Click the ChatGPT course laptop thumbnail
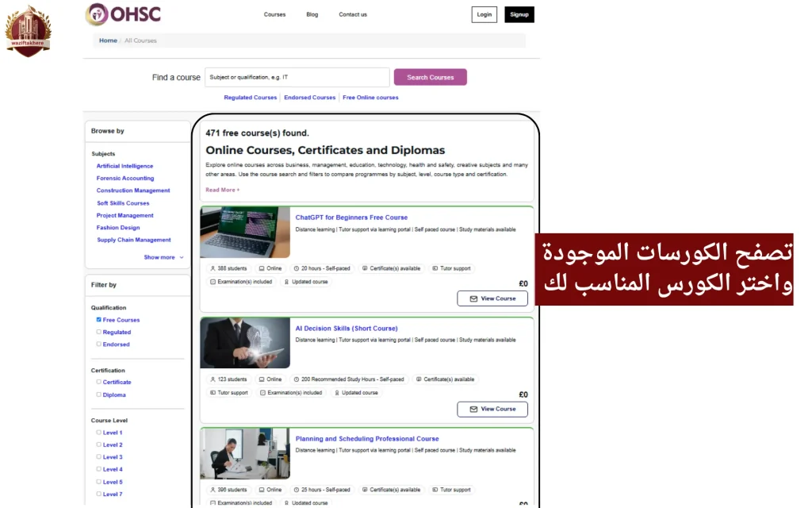Viewport: 812px width, 508px height. 245,233
